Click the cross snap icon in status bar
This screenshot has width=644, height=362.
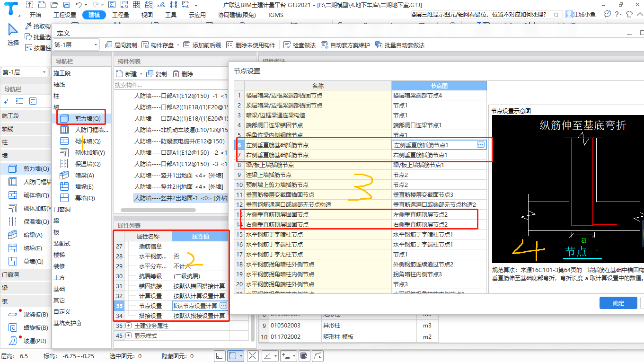253,355
